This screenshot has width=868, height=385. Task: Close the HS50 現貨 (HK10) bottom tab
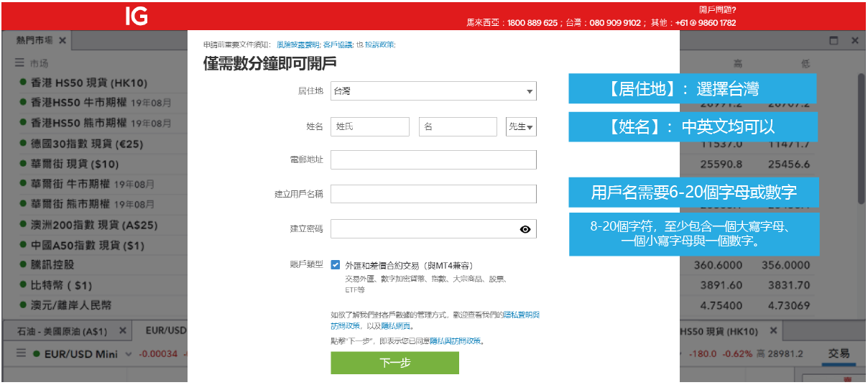[x=773, y=331]
